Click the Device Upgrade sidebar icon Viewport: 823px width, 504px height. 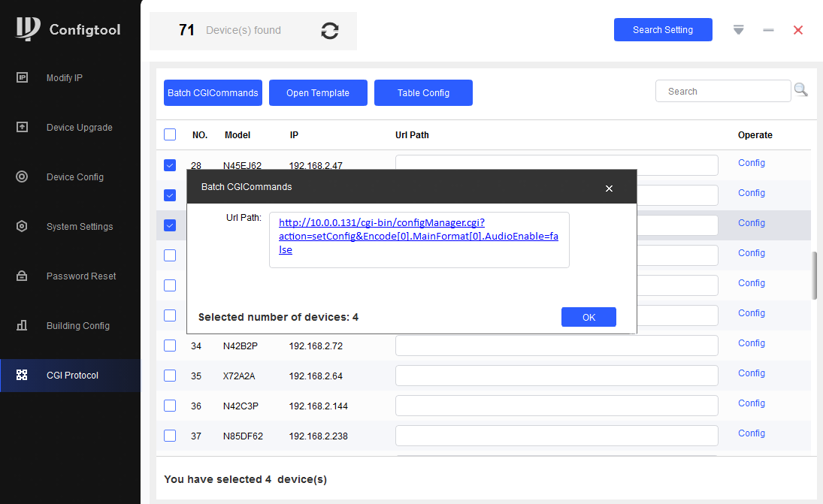(22, 127)
